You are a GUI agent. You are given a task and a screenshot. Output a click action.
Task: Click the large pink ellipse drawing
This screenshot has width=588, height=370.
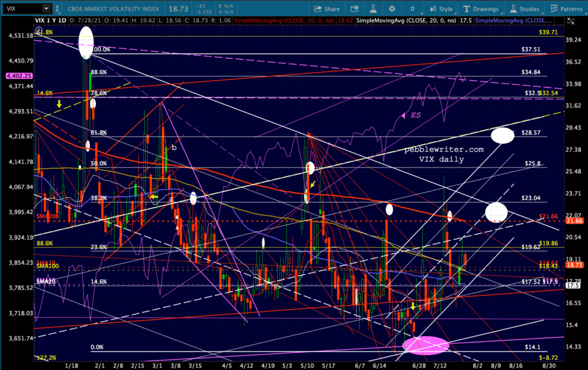425,345
